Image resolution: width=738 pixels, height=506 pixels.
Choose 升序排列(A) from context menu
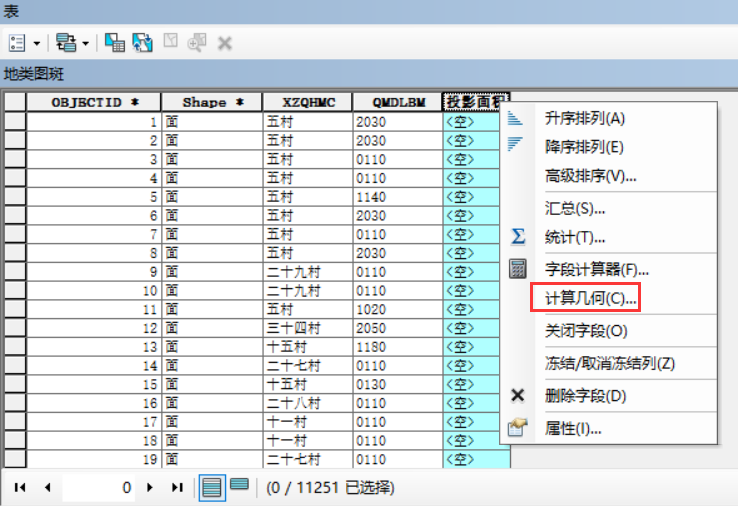584,118
